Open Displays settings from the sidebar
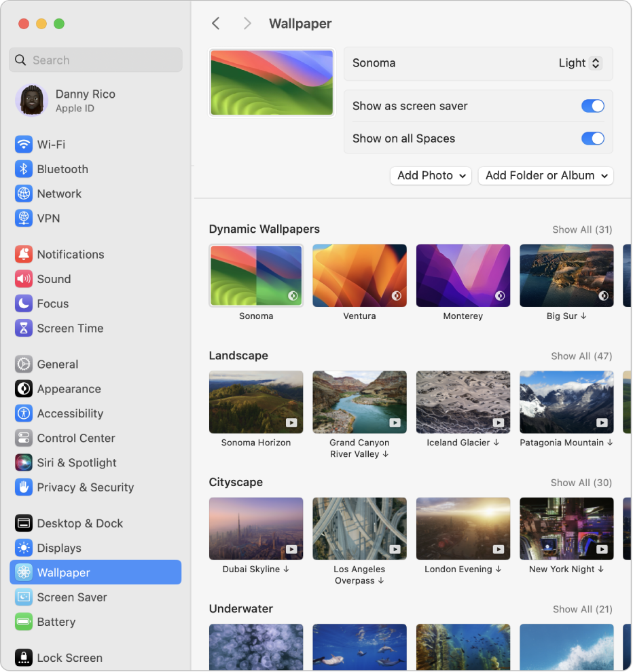The width and height of the screenshot is (633, 672). point(54,548)
